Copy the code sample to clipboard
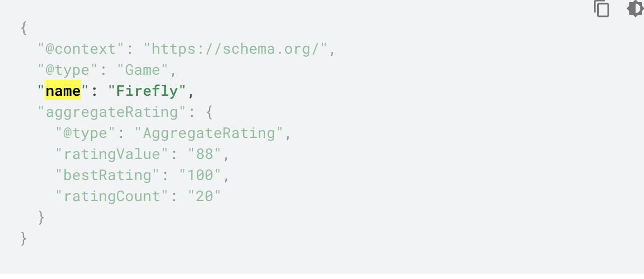This screenshot has height=279, width=644. tap(601, 9)
